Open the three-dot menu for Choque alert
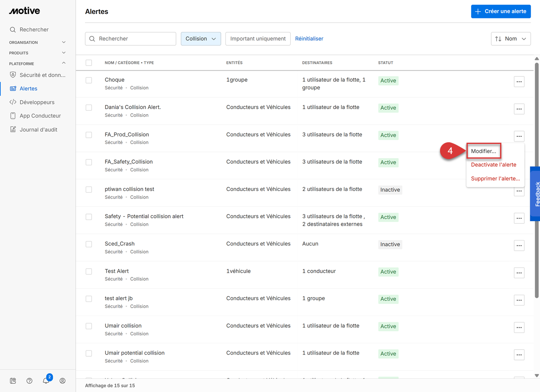 coord(519,82)
